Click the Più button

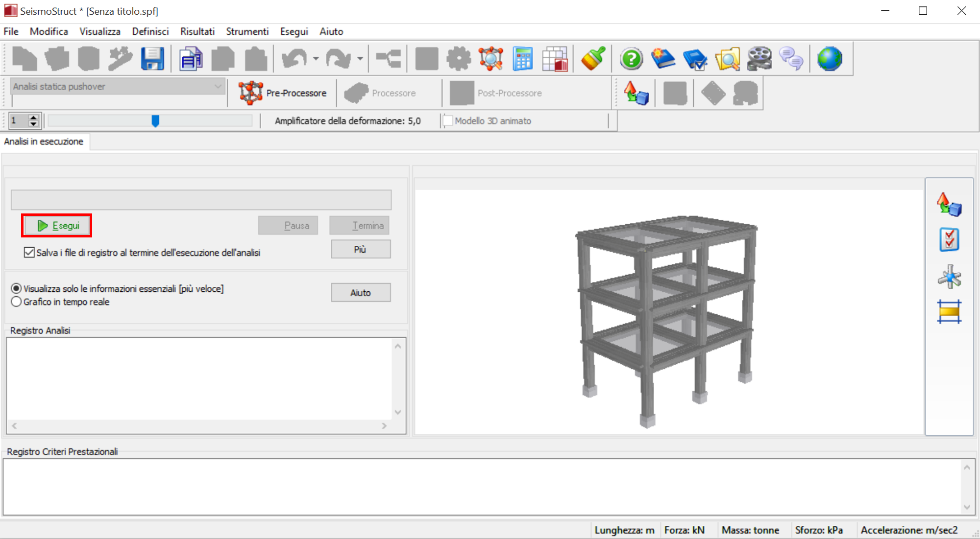[x=360, y=249]
